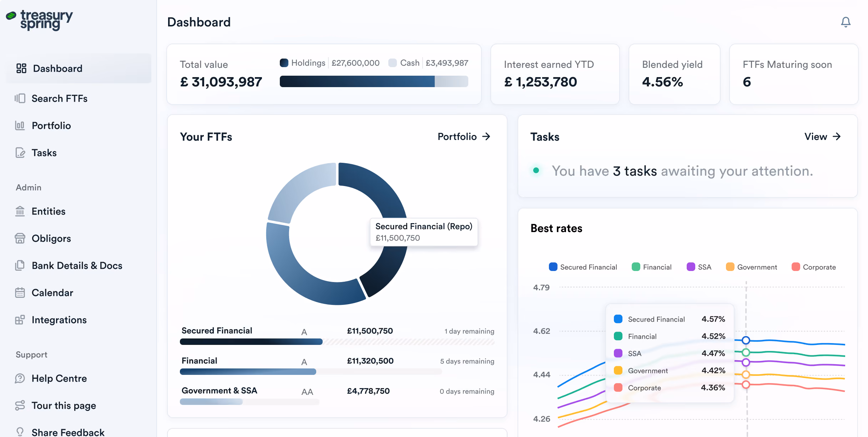Select Dashboard in the sidebar menu
This screenshot has height=437, width=868.
tap(79, 68)
